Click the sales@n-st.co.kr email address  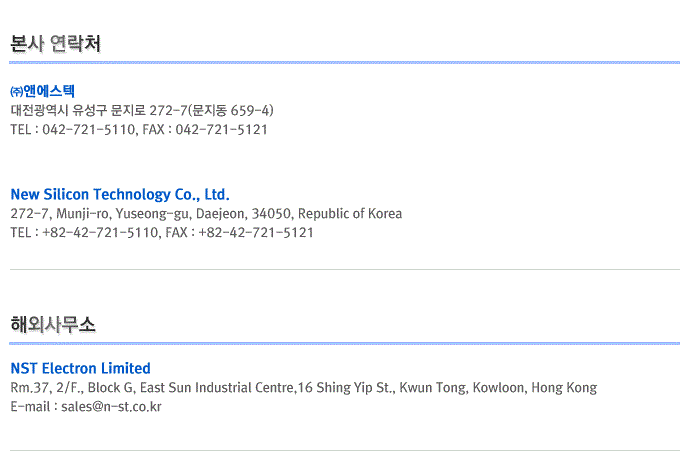click(x=110, y=406)
